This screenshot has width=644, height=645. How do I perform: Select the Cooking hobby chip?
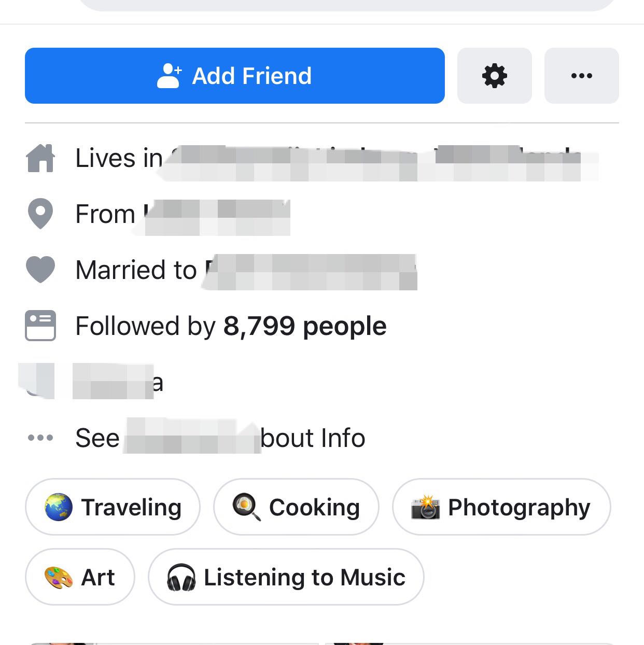point(296,507)
